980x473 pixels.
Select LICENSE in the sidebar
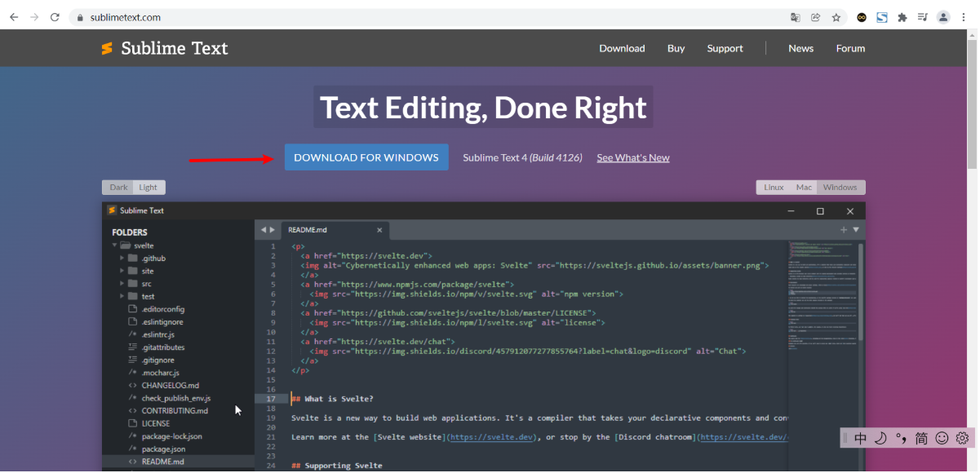pyautogui.click(x=156, y=423)
